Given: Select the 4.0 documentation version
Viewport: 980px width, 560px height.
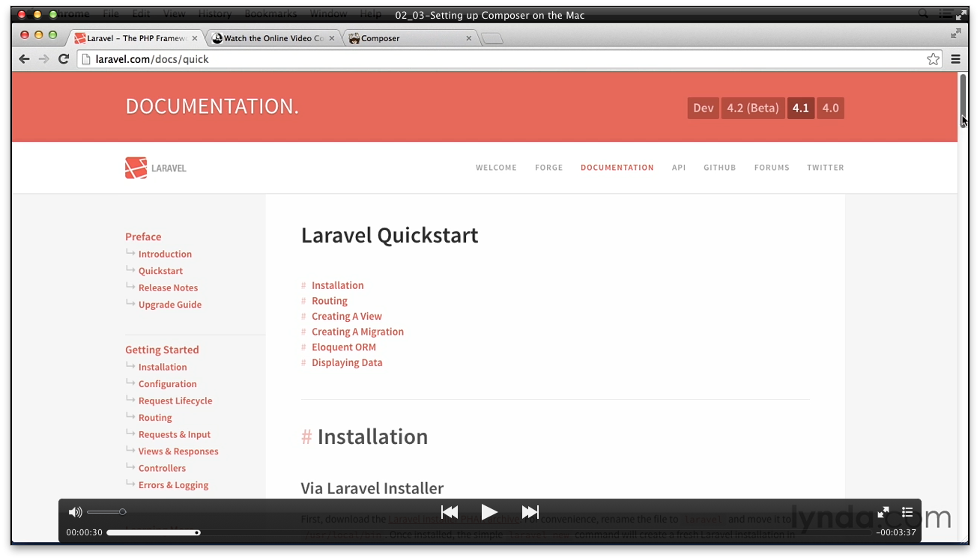Looking at the screenshot, I should (x=830, y=108).
